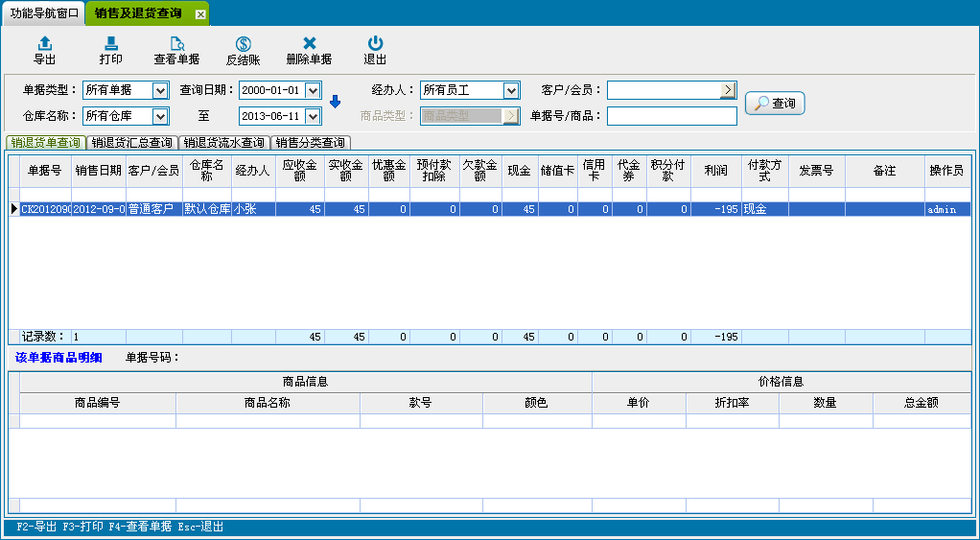Click the 查询 search button
Image resolution: width=980 pixels, height=540 pixels.
pyautogui.click(x=775, y=104)
